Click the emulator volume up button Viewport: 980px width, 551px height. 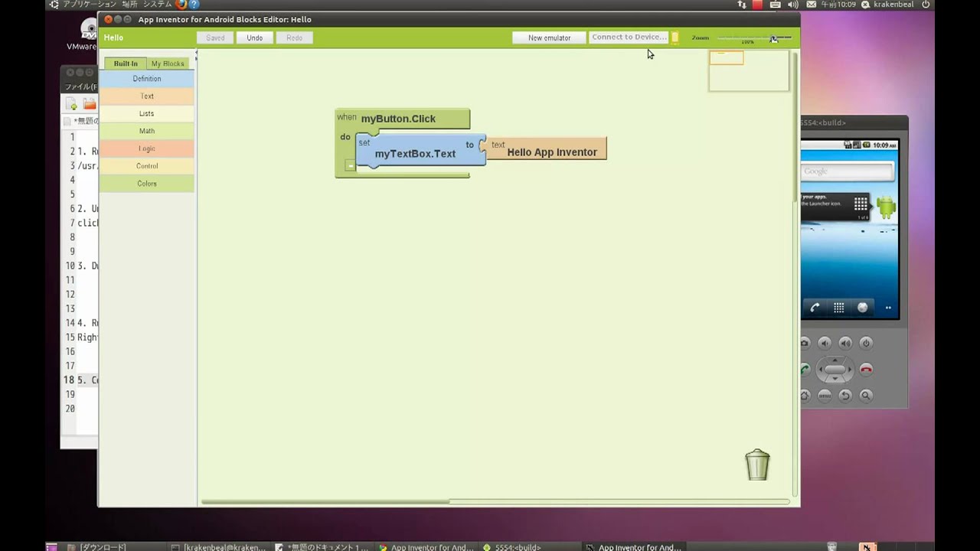[x=845, y=343]
